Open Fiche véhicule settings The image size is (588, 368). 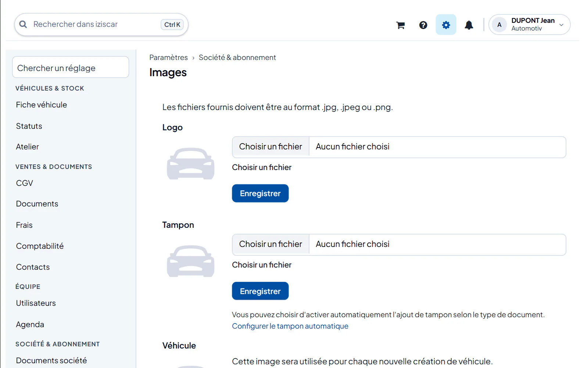tap(42, 105)
